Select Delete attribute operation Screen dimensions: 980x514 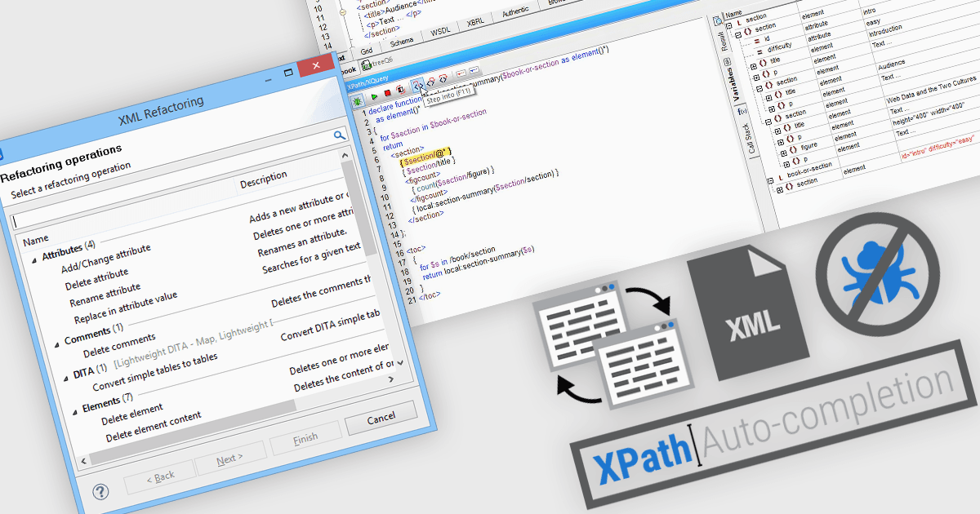point(96,280)
